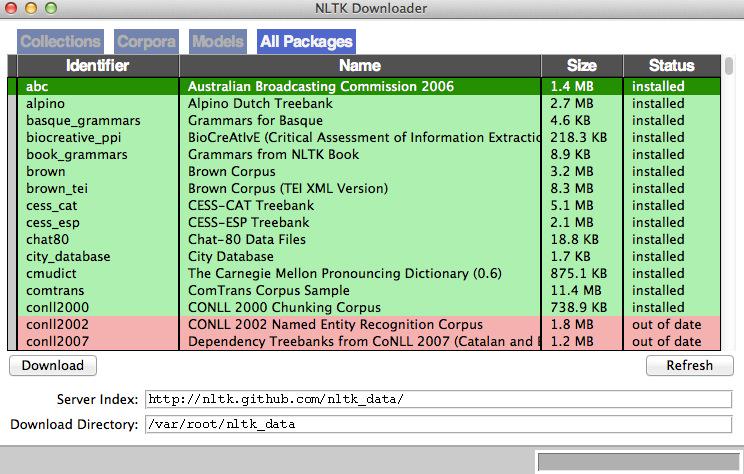Click the Refresh button

689,365
